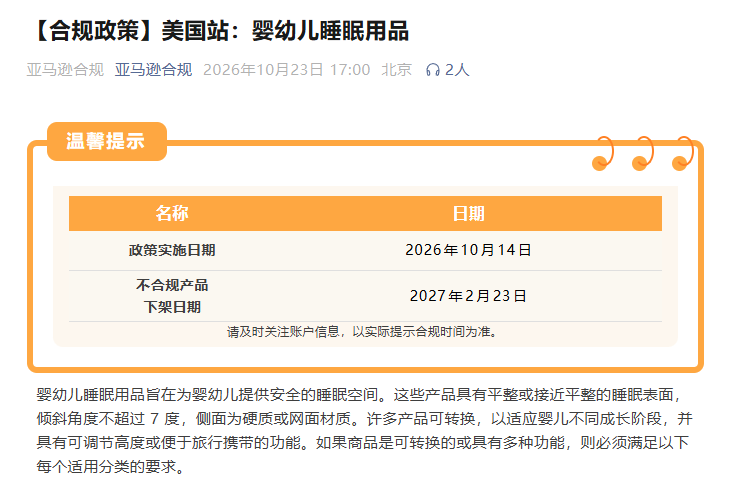Click the headphone listen icon

pos(433,70)
